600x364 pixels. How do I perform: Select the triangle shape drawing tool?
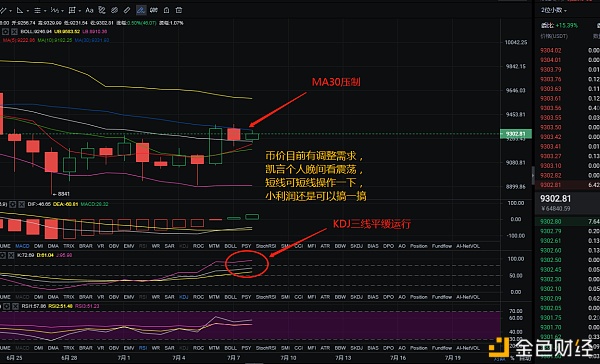pyautogui.click(x=20, y=10)
